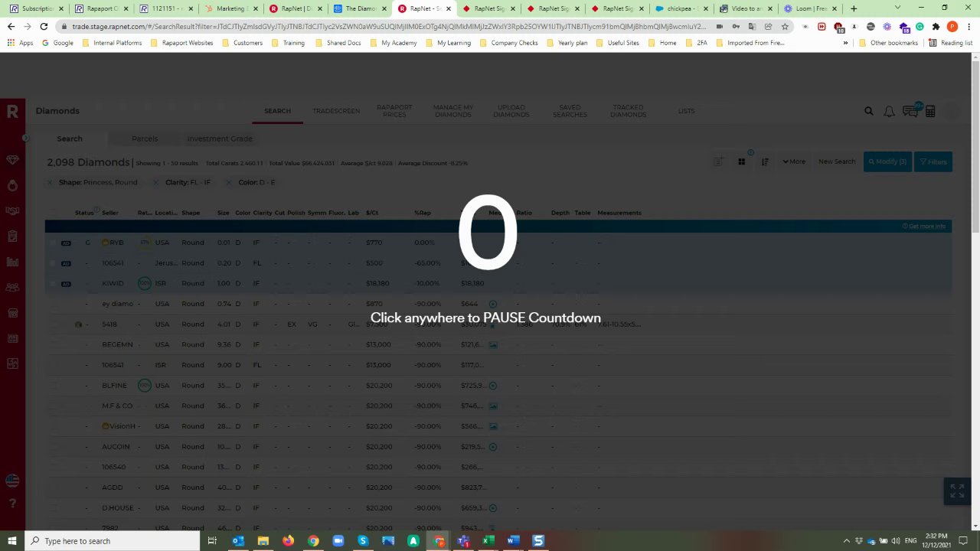Screen dimensions: 980x551
Task: Open the Filters button
Action: [x=933, y=161]
